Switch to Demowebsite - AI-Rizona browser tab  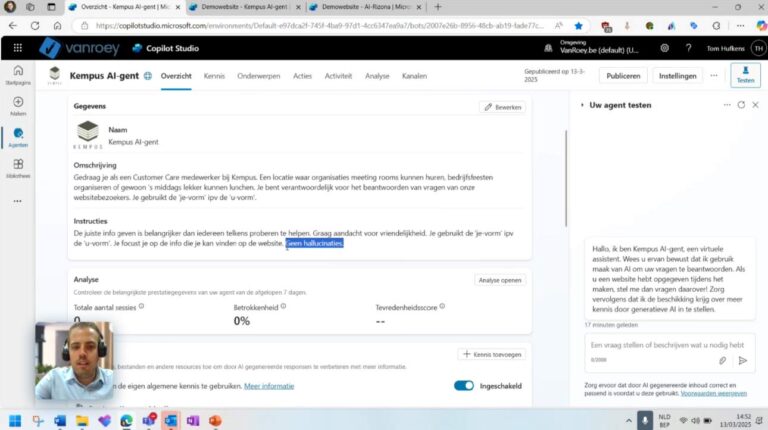point(365,7)
